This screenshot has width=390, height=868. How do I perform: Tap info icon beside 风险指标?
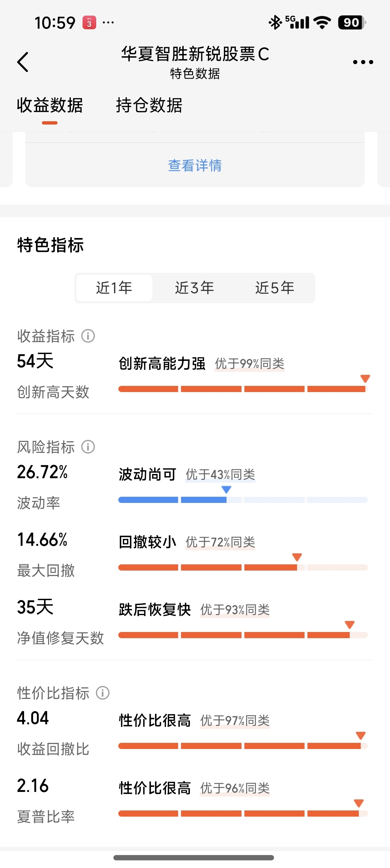pos(88,447)
